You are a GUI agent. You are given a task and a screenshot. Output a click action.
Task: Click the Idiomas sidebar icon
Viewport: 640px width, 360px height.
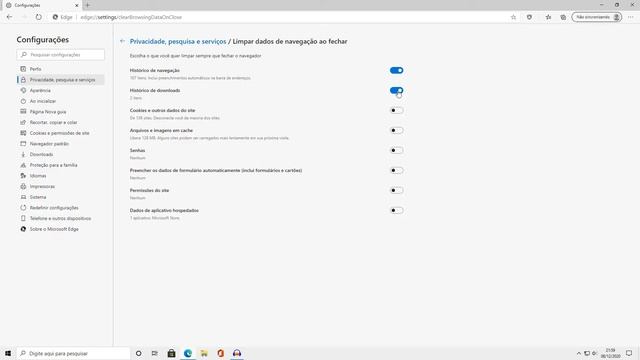tap(23, 176)
